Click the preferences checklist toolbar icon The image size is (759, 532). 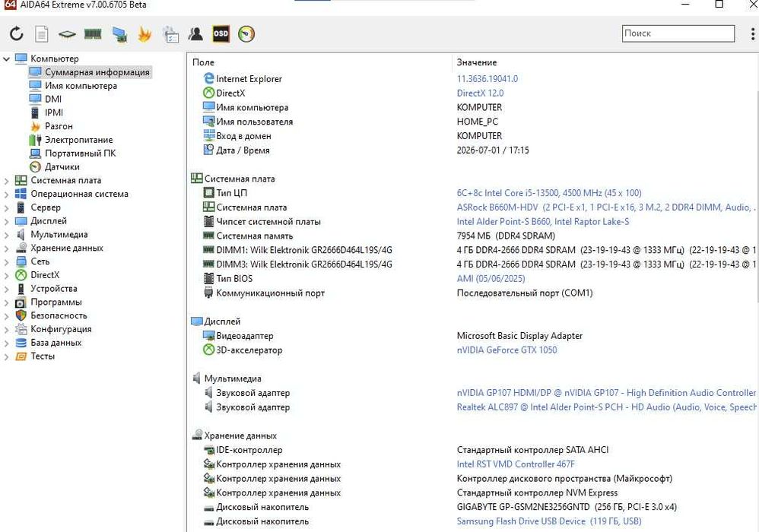(x=171, y=34)
